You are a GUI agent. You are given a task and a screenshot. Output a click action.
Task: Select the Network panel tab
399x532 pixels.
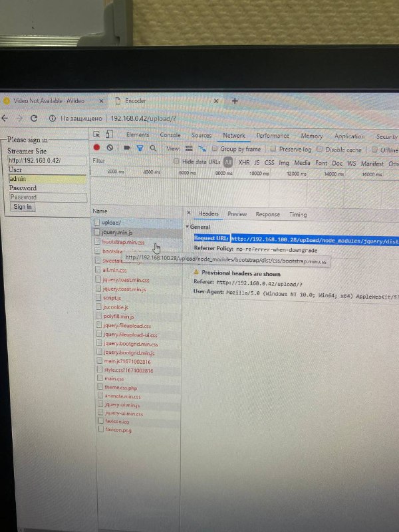pos(234,136)
